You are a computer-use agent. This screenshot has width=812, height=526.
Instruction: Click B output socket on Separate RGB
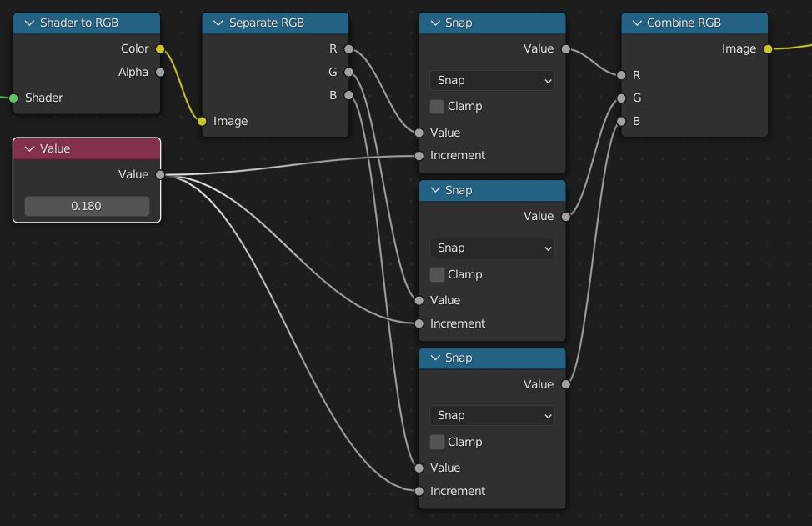pos(348,95)
